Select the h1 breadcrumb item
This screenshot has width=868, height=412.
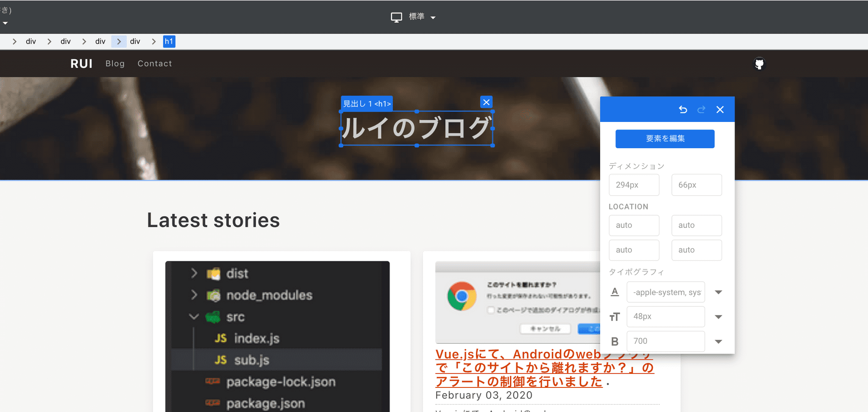[169, 41]
